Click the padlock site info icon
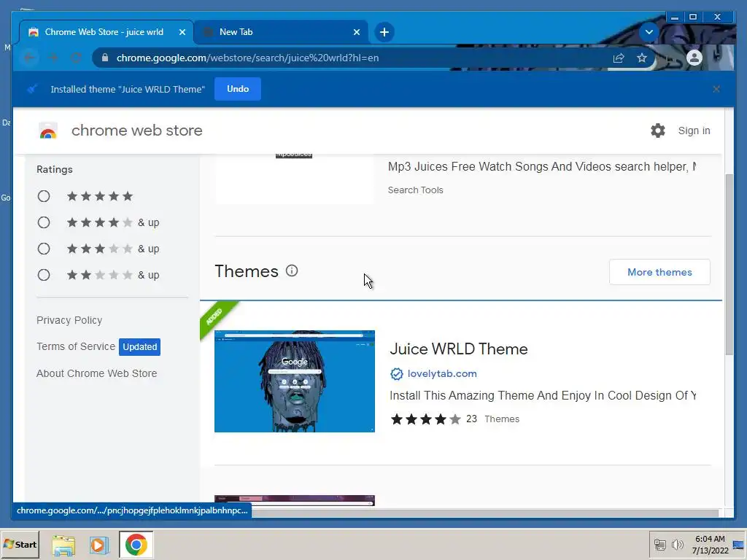This screenshot has height=560, width=747. click(x=105, y=58)
